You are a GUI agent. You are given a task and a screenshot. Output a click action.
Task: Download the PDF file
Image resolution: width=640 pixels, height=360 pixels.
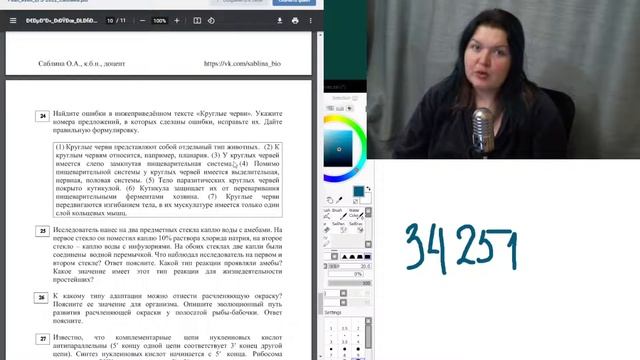[280, 20]
